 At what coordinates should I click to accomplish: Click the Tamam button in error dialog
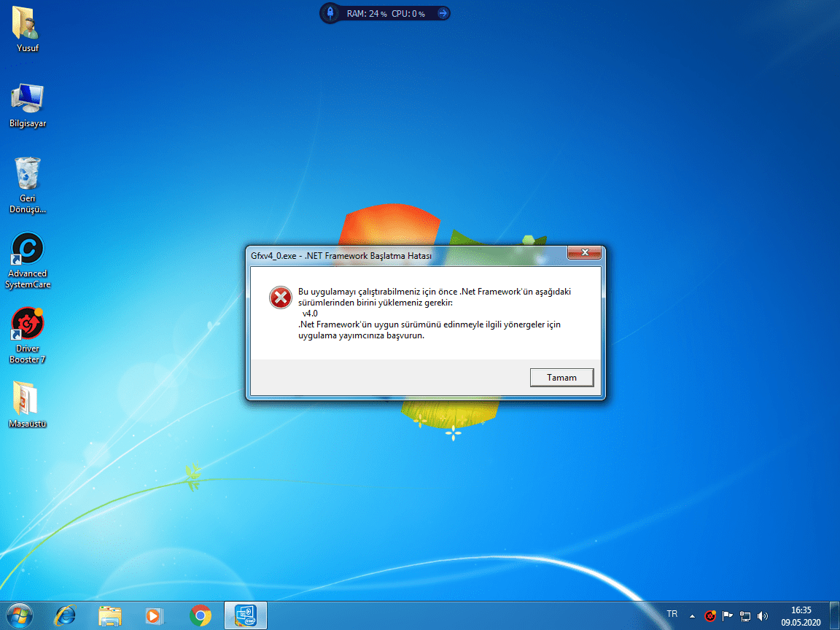(561, 377)
